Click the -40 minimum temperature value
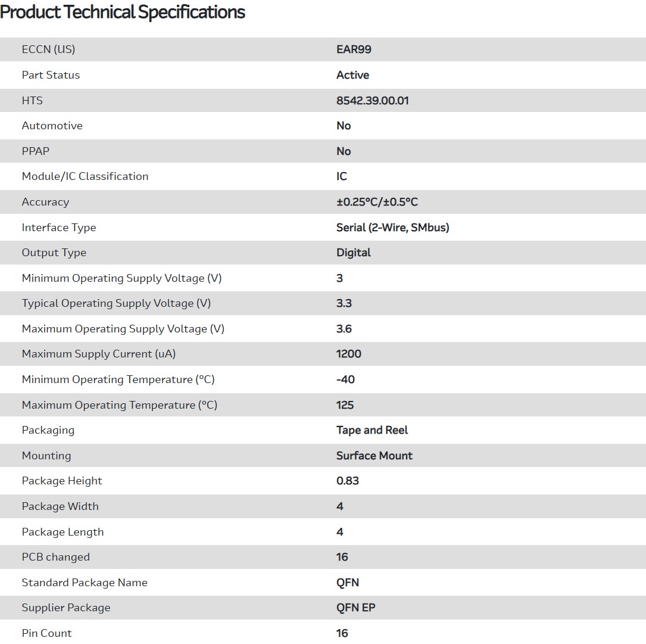The image size is (646, 644). pyautogui.click(x=345, y=379)
